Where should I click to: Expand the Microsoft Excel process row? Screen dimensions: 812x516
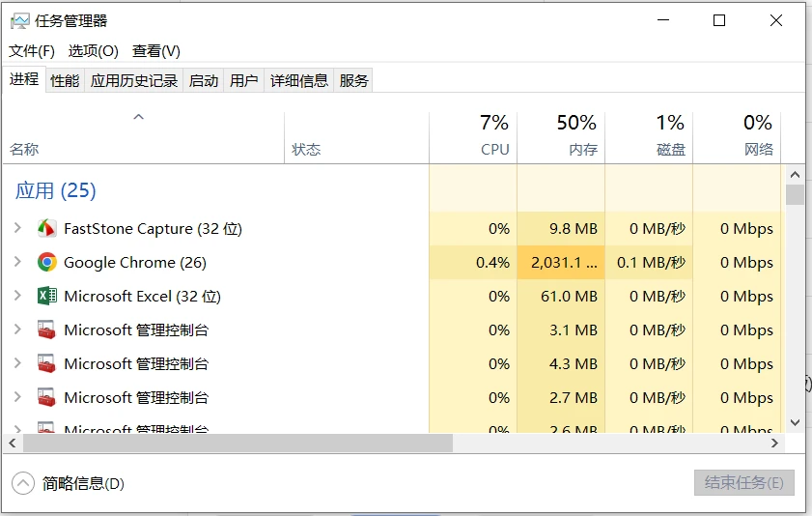17,296
